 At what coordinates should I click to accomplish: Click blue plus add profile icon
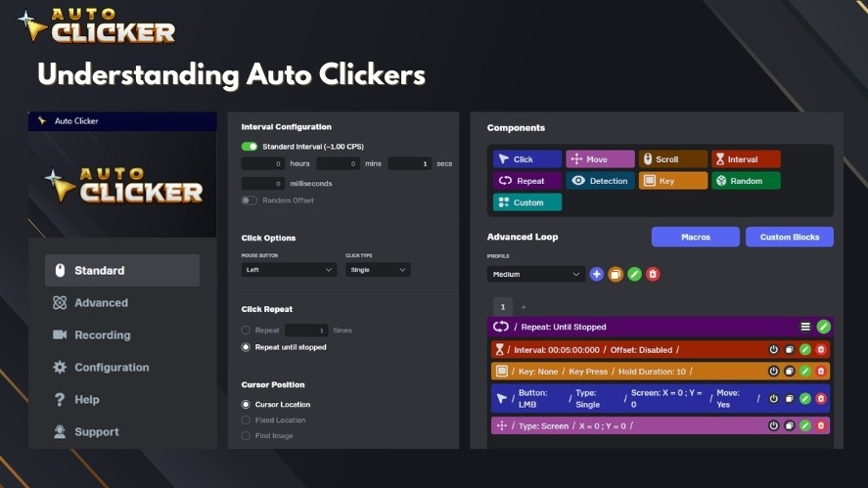[x=596, y=274]
